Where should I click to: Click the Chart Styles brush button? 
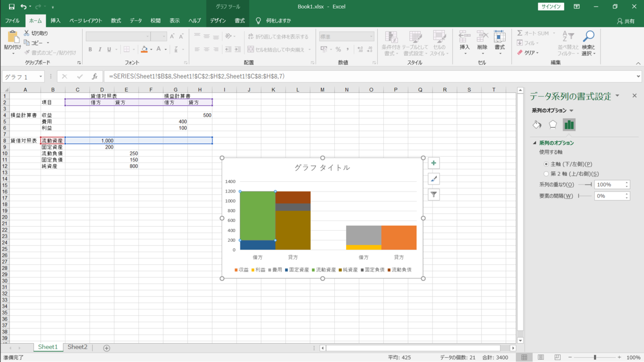click(x=434, y=179)
